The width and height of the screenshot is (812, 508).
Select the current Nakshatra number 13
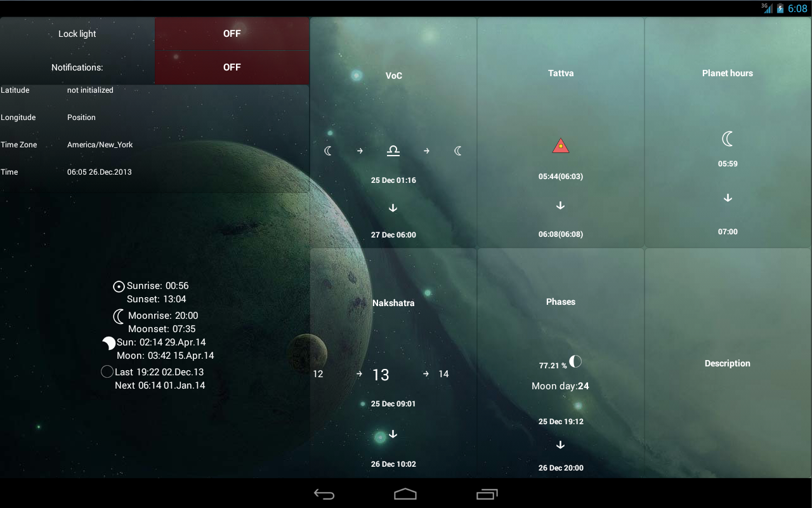[x=381, y=375]
